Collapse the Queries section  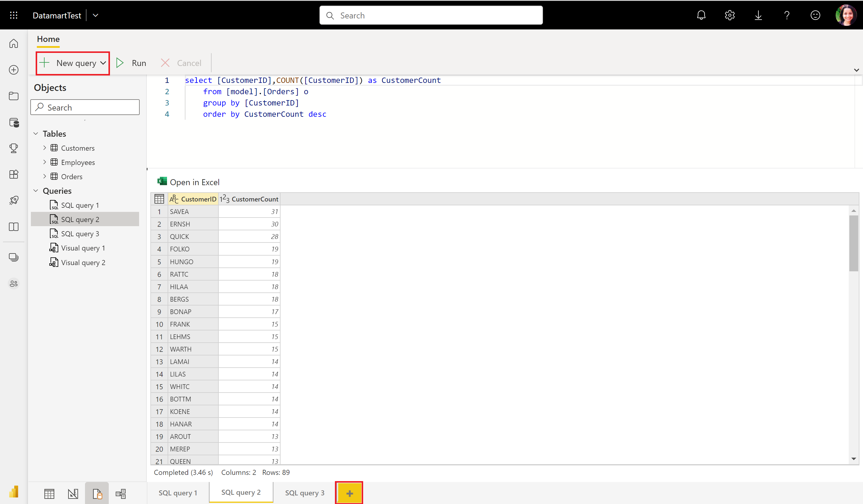tap(36, 190)
